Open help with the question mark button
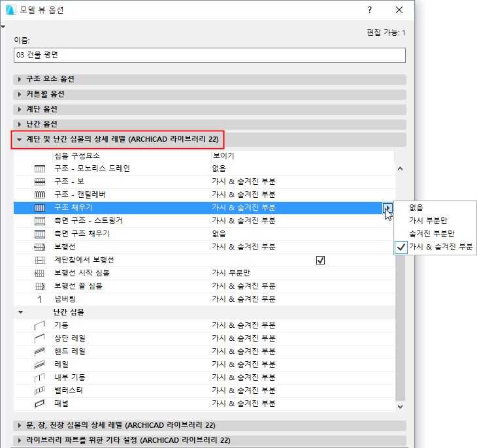Screen dimensions: 477x448 (x=370, y=10)
